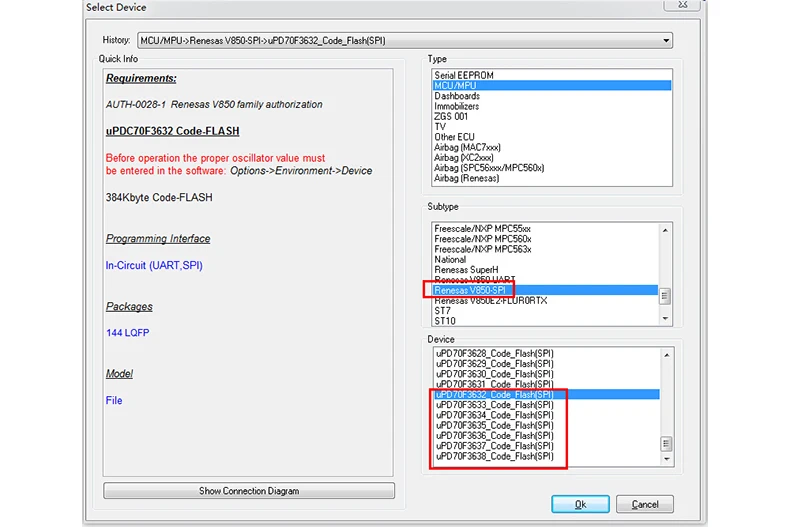
Task: Click Device list scroll down arrow
Action: 667,459
